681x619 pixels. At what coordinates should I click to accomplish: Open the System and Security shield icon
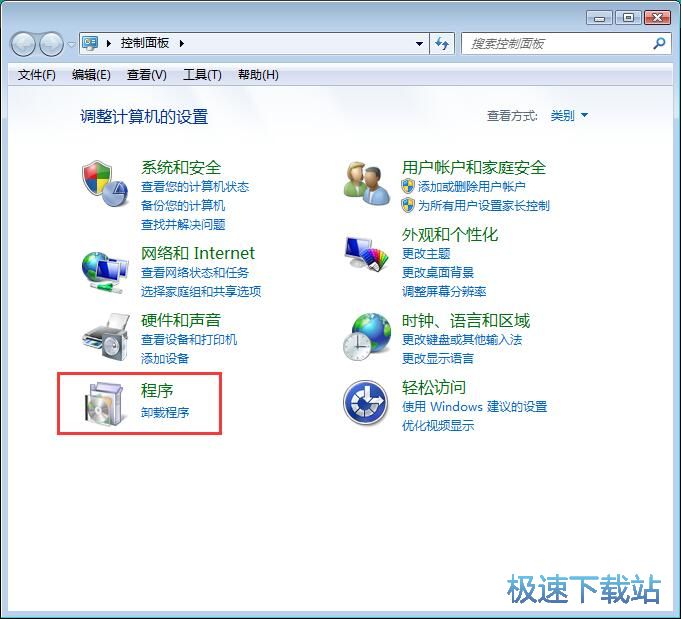click(x=105, y=183)
